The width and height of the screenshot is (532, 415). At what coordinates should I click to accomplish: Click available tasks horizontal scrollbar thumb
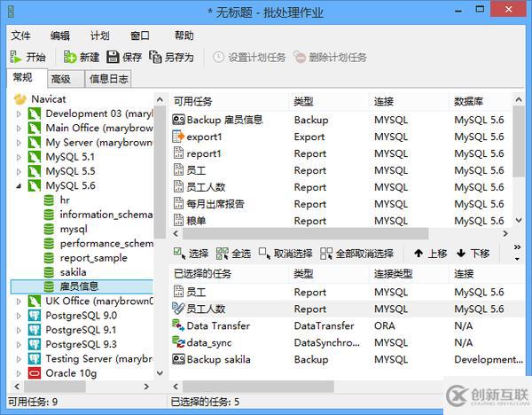pos(305,233)
